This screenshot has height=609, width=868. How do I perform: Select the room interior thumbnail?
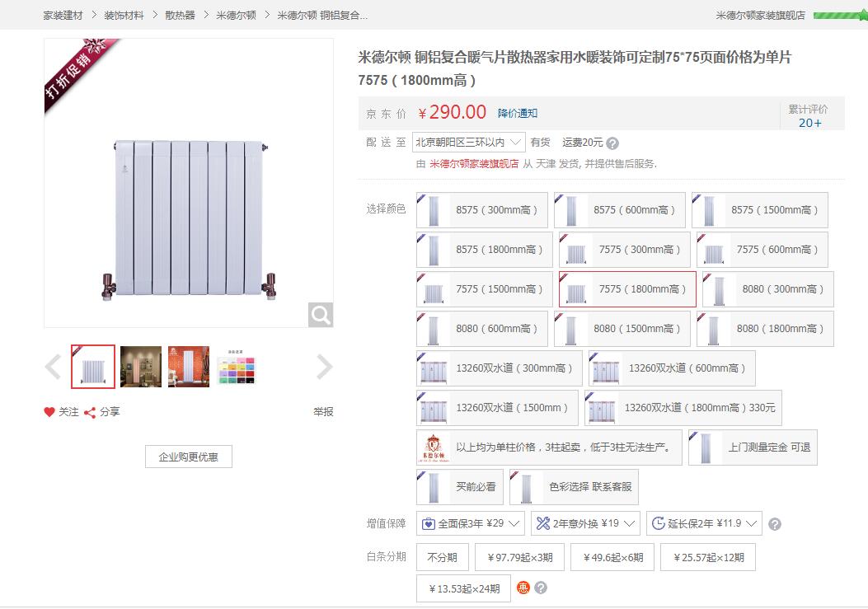click(x=141, y=367)
